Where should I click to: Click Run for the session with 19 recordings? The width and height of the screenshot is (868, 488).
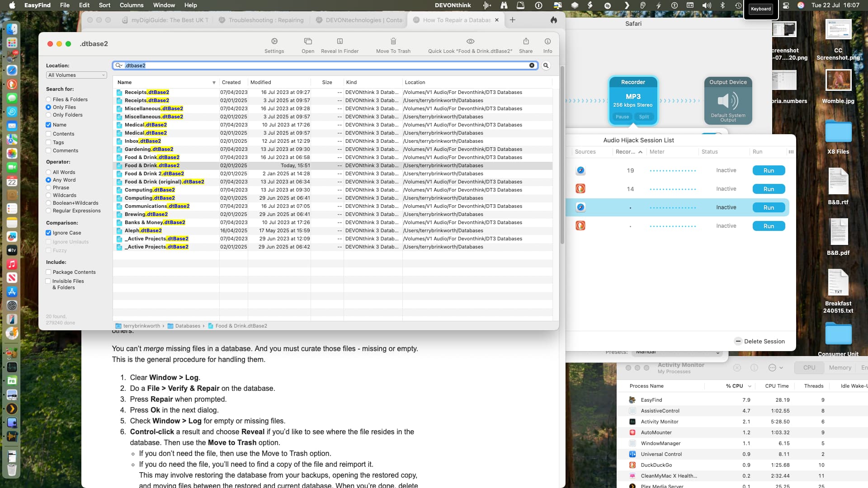pyautogui.click(x=768, y=170)
